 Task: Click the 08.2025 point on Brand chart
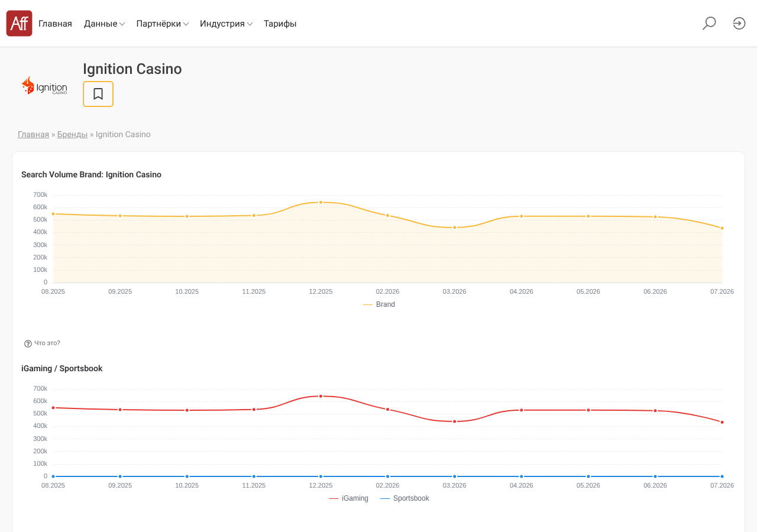[x=53, y=214]
